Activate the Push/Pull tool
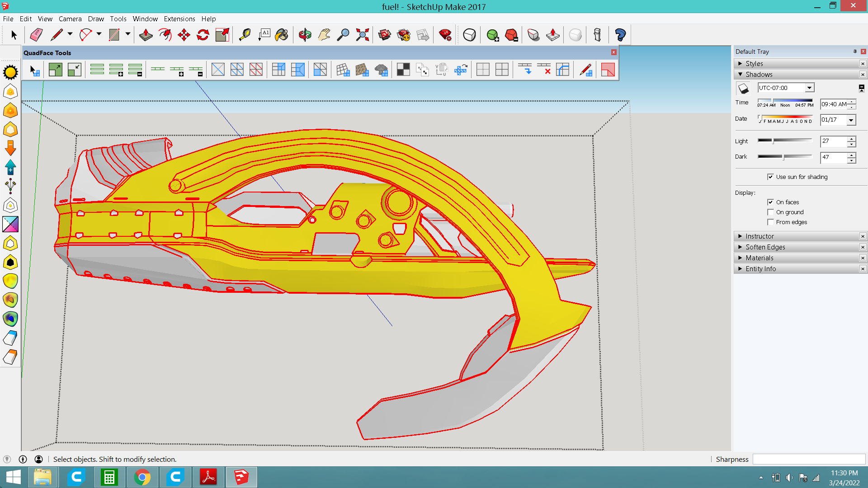Screen dimensions: 868x488 point(146,35)
